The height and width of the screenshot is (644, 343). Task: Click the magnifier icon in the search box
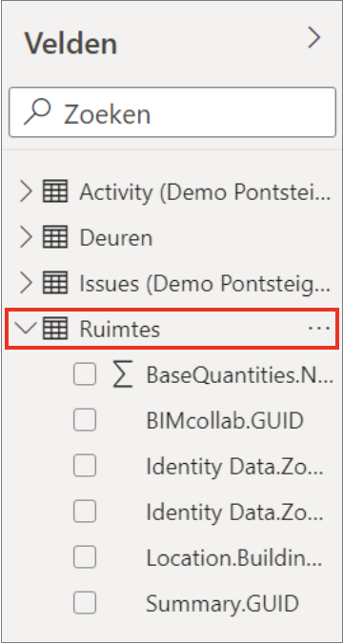(x=37, y=112)
